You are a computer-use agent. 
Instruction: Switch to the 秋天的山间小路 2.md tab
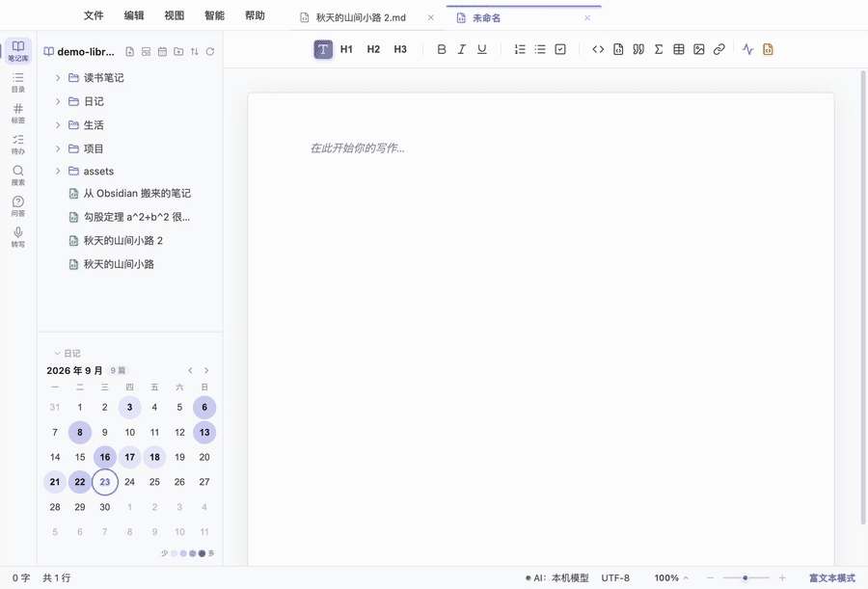(x=367, y=17)
